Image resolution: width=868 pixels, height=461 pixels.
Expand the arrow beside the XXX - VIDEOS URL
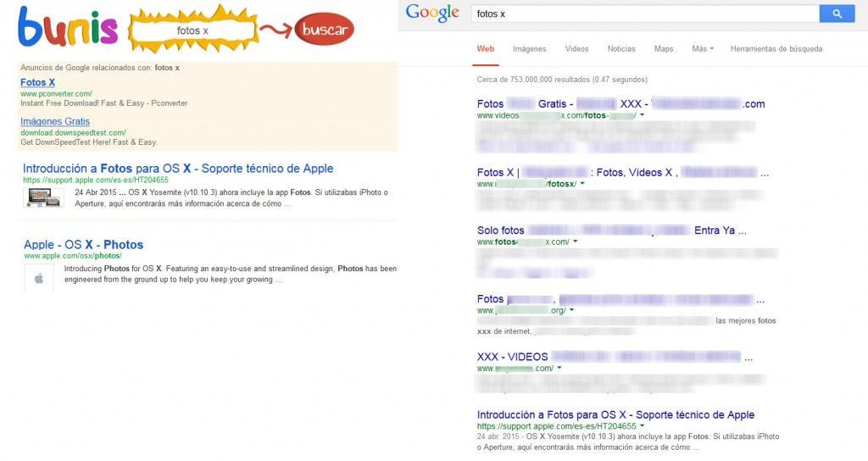click(x=559, y=368)
